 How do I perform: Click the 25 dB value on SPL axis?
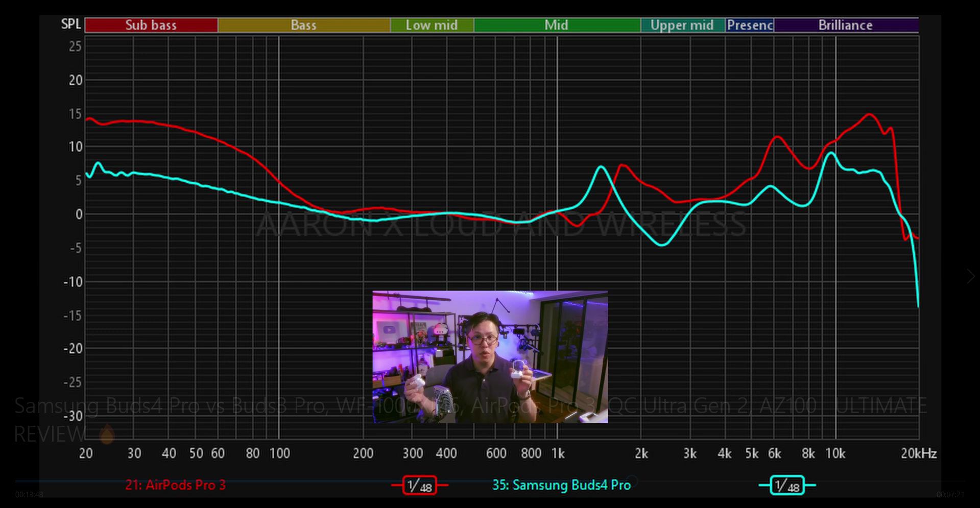click(x=75, y=46)
